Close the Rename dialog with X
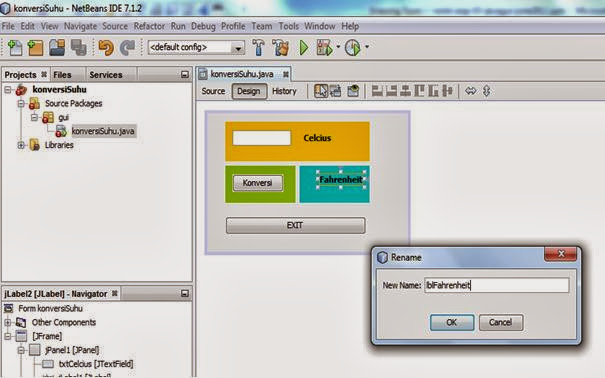 coord(561,254)
